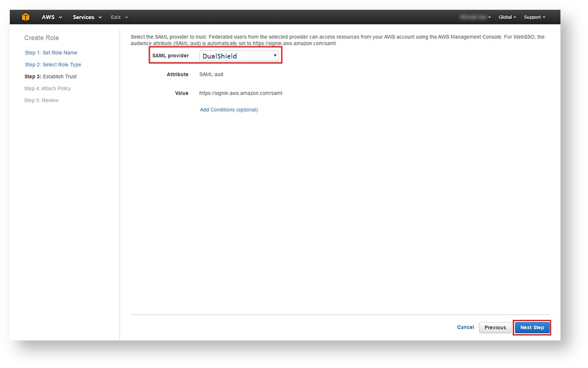Select Step 3: Establish Trust in sidebar
The width and height of the screenshot is (588, 368).
coord(50,77)
